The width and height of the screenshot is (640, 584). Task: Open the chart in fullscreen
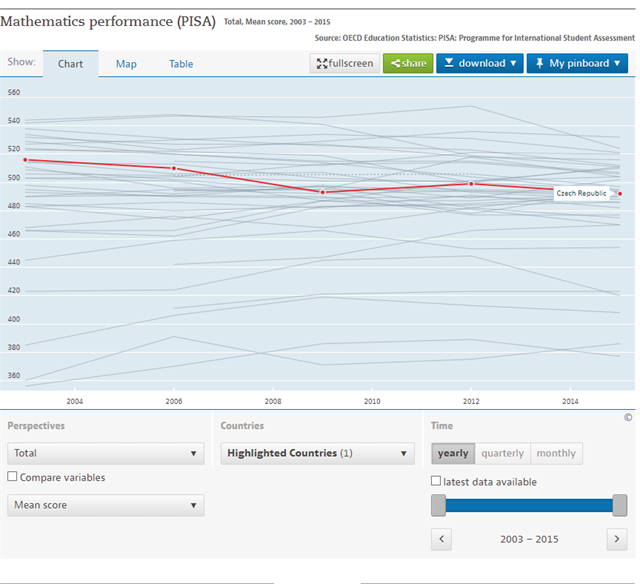point(344,63)
